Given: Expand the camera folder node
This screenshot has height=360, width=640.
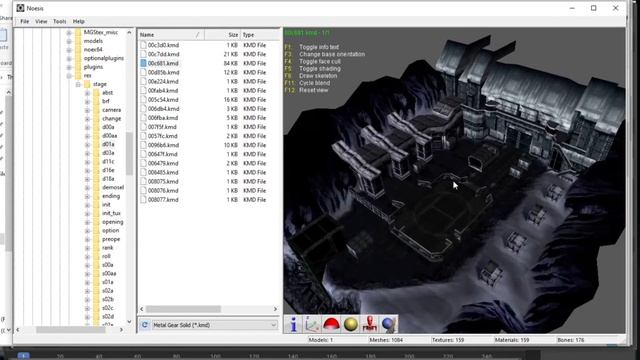Looking at the screenshot, I should point(87,110).
